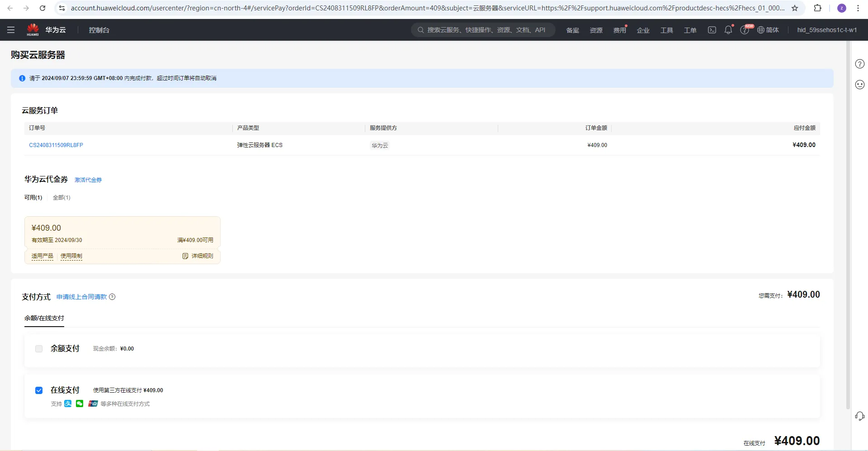The height and width of the screenshot is (451, 868).
Task: Click the UnionPay icon
Action: [93, 404]
